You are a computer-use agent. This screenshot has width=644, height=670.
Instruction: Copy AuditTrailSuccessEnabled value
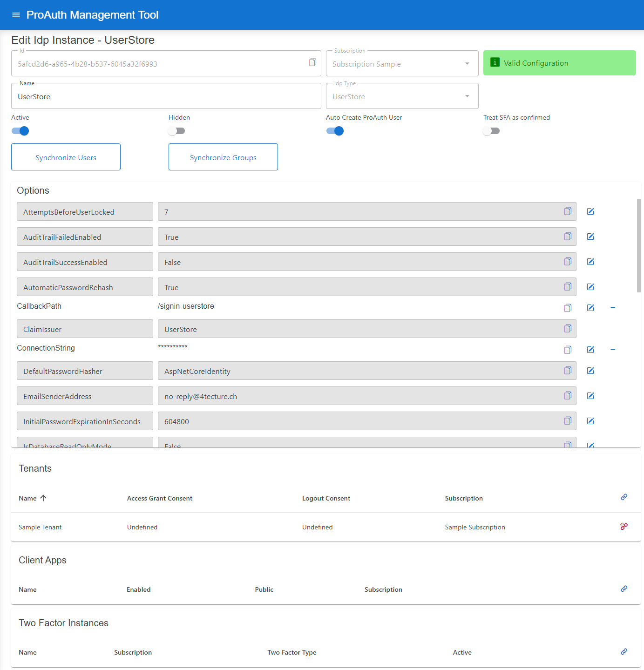coord(568,262)
